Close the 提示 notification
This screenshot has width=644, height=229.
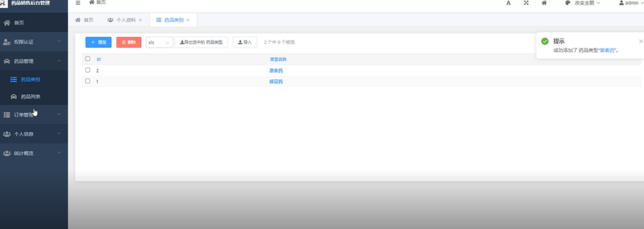tap(640, 41)
